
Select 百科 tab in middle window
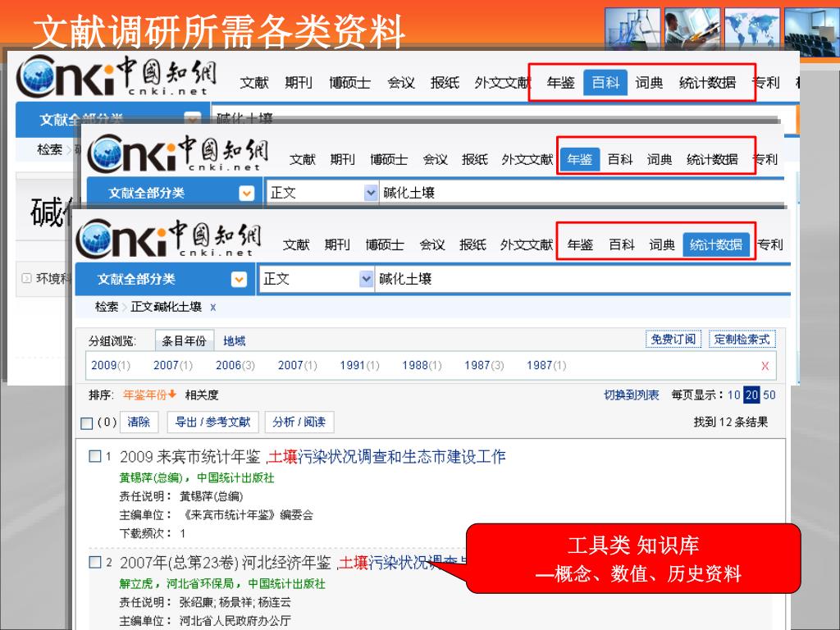tap(620, 160)
